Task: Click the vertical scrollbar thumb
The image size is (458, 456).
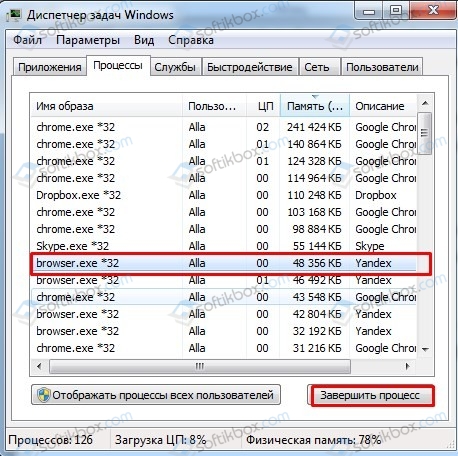Action: 425,133
